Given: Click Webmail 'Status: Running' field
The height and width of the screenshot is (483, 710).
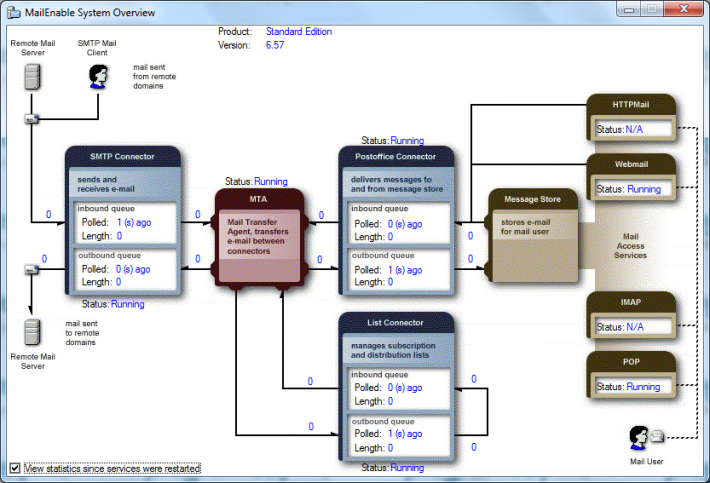Looking at the screenshot, I should 633,189.
